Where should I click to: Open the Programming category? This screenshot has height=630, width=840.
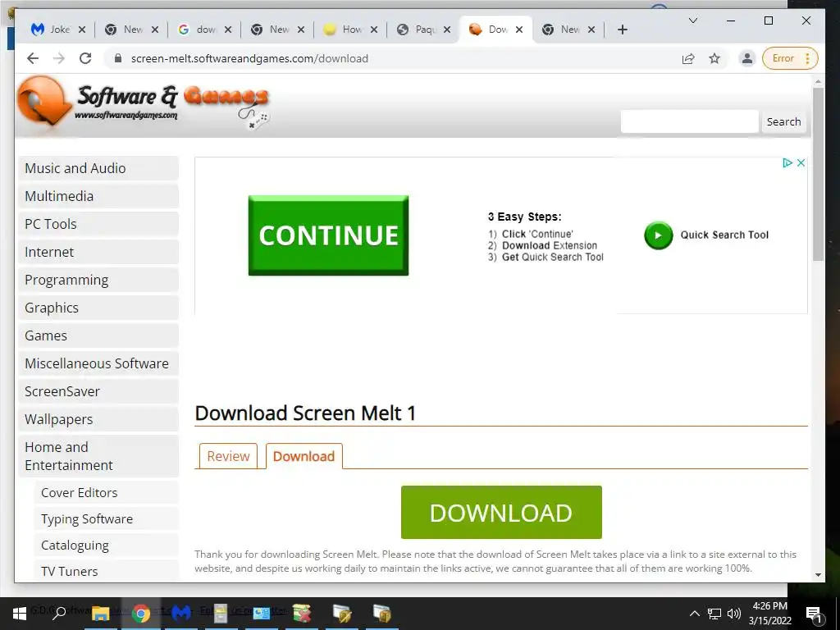click(98, 280)
